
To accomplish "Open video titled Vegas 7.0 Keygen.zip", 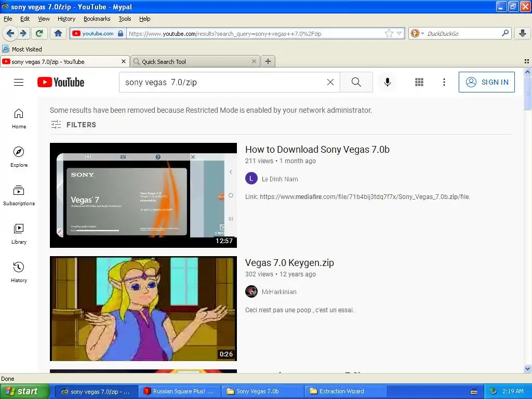I will click(x=289, y=262).
